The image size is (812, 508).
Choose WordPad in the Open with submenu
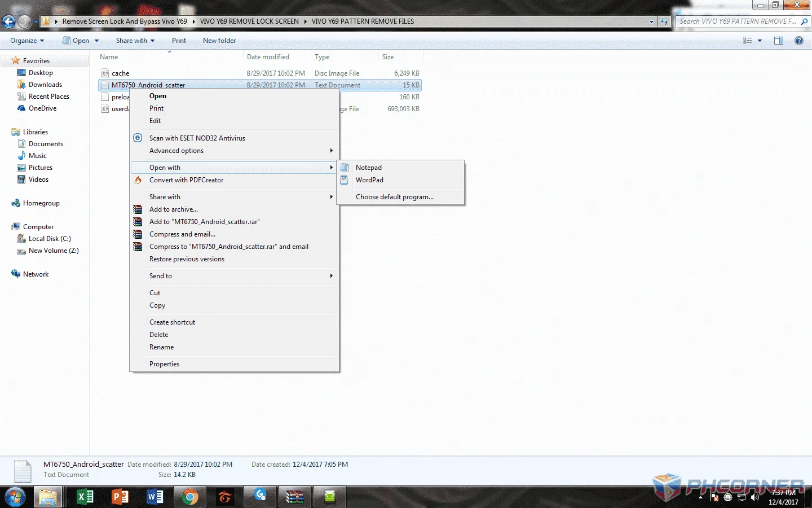(x=369, y=180)
